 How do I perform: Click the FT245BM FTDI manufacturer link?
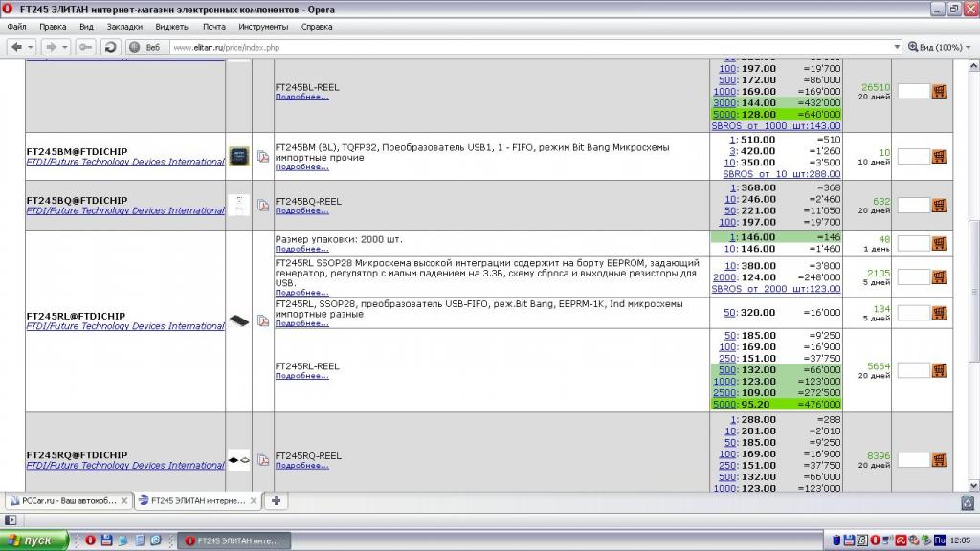(x=124, y=163)
